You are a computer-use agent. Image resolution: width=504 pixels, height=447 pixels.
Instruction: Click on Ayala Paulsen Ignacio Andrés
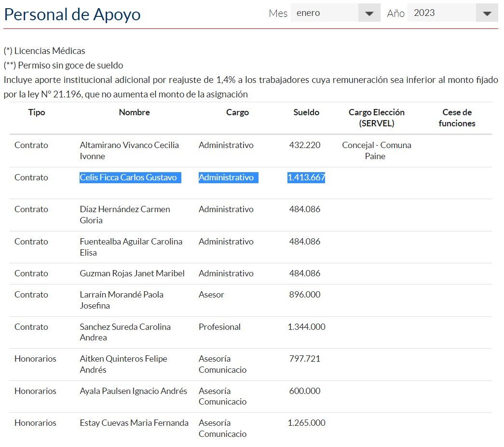[x=133, y=391]
